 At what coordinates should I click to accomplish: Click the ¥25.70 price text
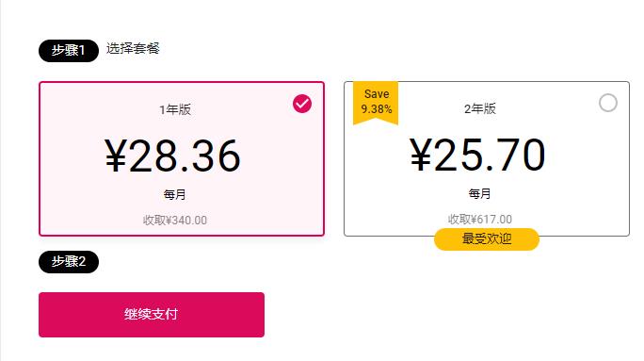coord(477,155)
